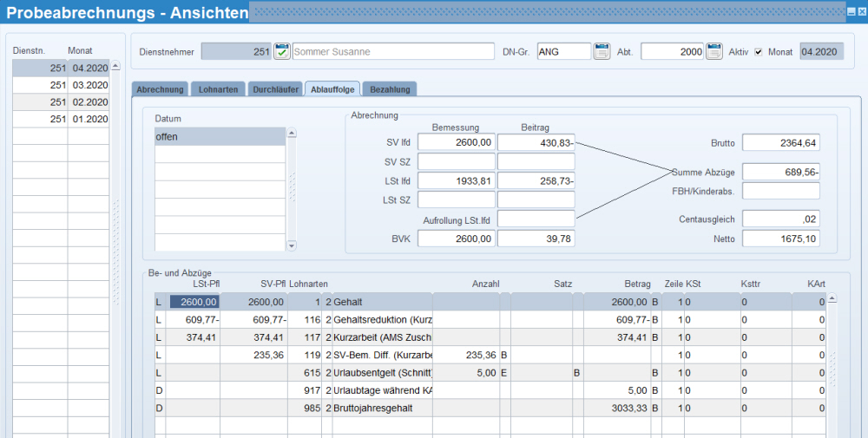
Task: Minimize the Probeabrechnungs window
Action: click(852, 11)
